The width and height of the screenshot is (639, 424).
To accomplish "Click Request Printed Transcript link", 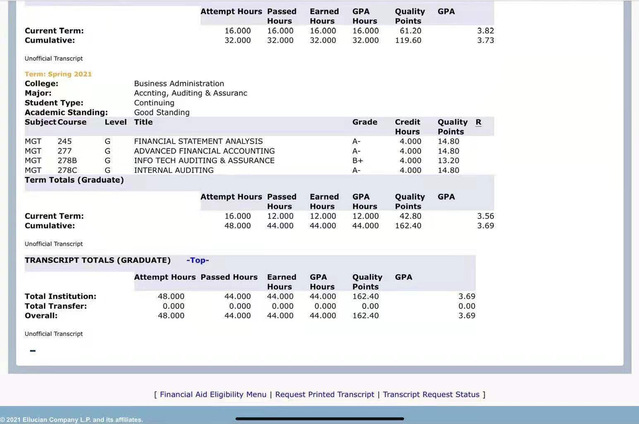I will point(326,394).
